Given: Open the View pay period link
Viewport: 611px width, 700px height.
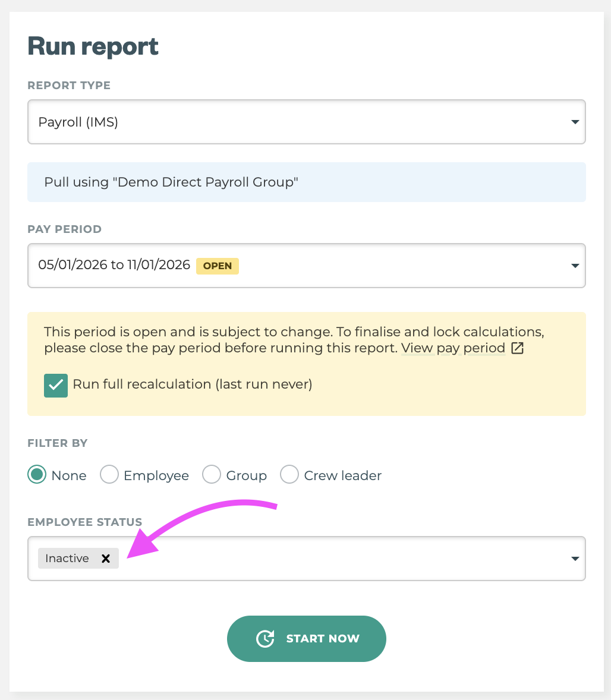Looking at the screenshot, I should [453, 348].
